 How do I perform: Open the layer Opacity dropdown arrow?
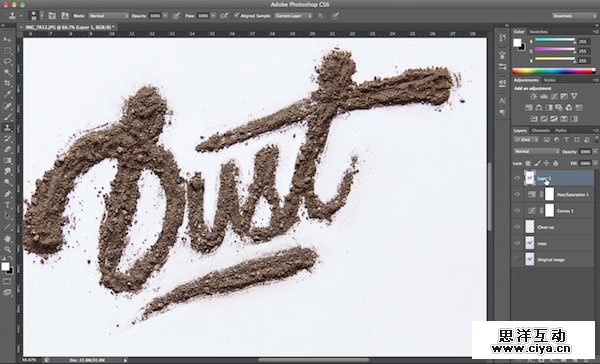(x=595, y=152)
